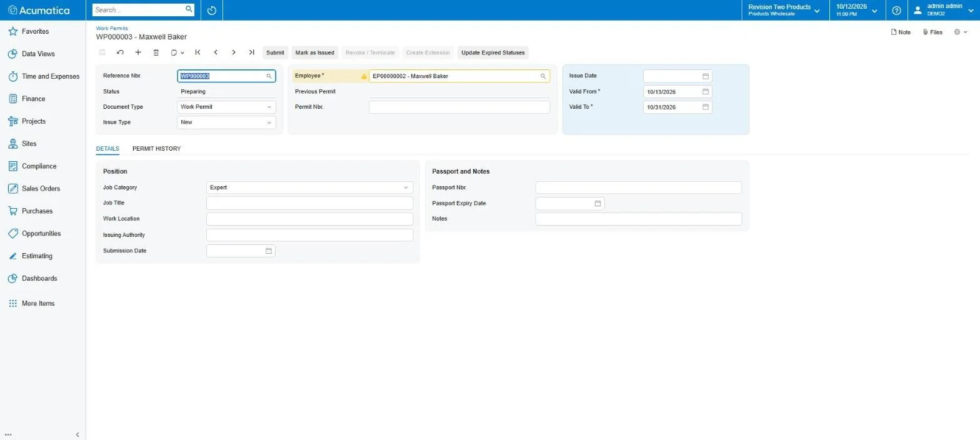The image size is (980, 440).
Task: Open the Valid From calendar picker
Action: coord(706,91)
